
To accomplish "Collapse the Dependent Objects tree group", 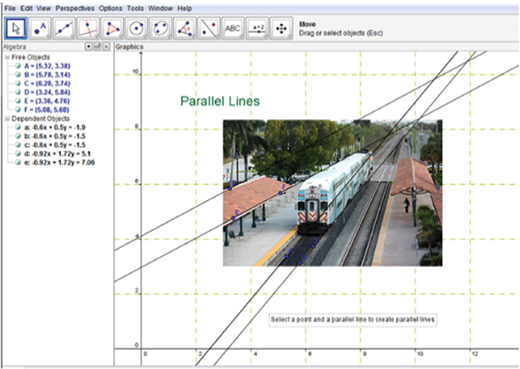I will coord(7,119).
